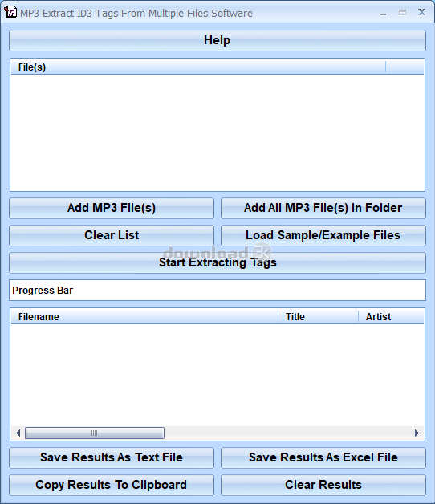The image size is (435, 504).
Task: Load Sample/Example Files
Action: (x=323, y=235)
